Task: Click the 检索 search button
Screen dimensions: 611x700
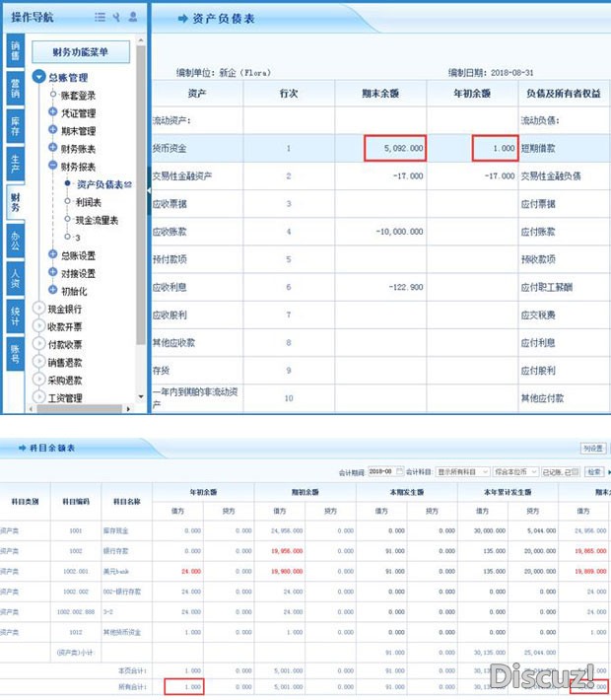Action: (x=594, y=471)
